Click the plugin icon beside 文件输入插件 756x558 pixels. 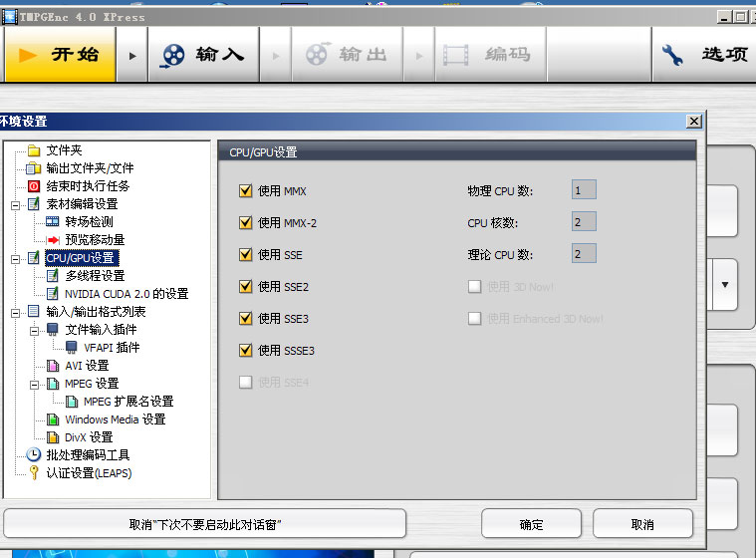pyautogui.click(x=53, y=330)
